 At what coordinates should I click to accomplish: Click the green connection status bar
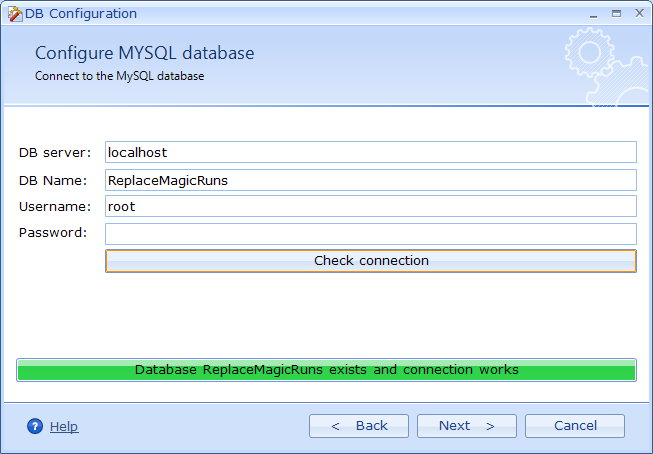(x=326, y=370)
